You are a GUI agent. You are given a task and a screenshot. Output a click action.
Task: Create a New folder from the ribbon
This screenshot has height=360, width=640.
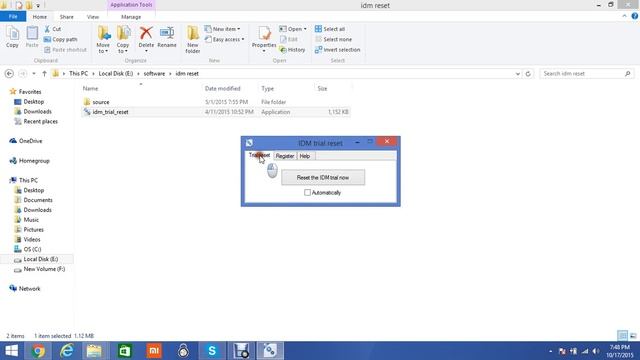coord(193,39)
